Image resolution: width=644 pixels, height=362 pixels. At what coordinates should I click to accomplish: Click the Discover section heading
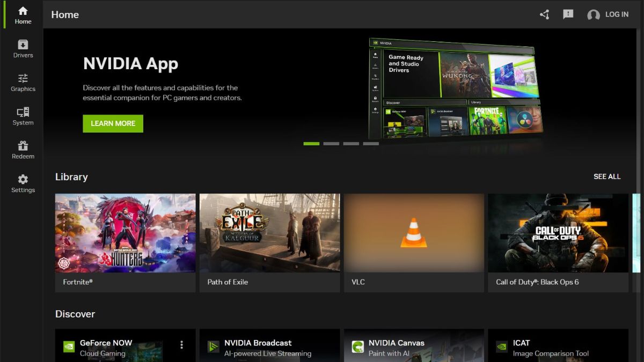point(75,314)
